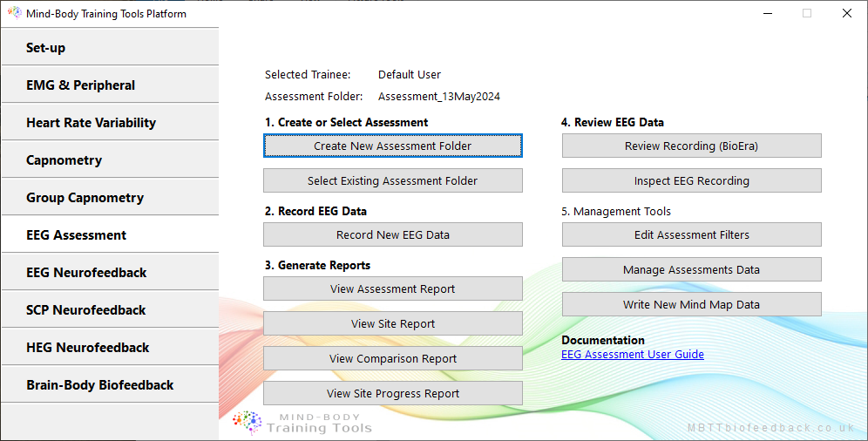Open Manage Assessments Data
The width and height of the screenshot is (868, 441).
coord(691,269)
